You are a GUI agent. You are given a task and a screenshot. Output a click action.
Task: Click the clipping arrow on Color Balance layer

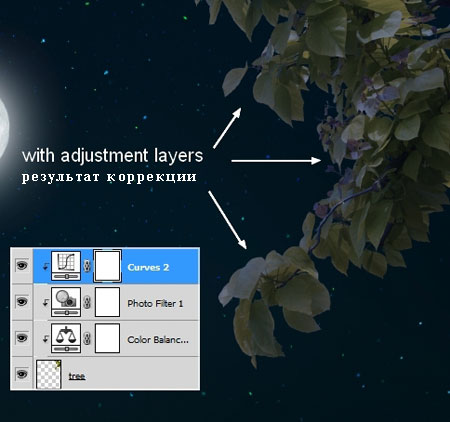[46, 339]
